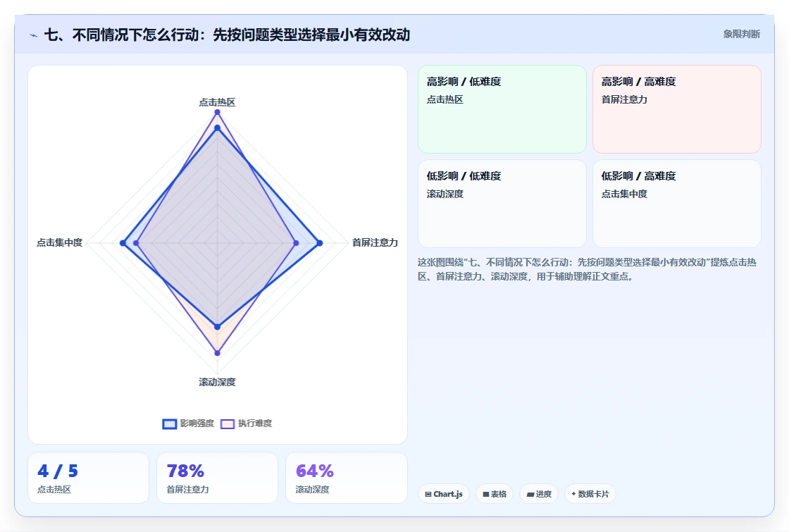Click 点击热区 inside the green quadrant card

pos(445,99)
